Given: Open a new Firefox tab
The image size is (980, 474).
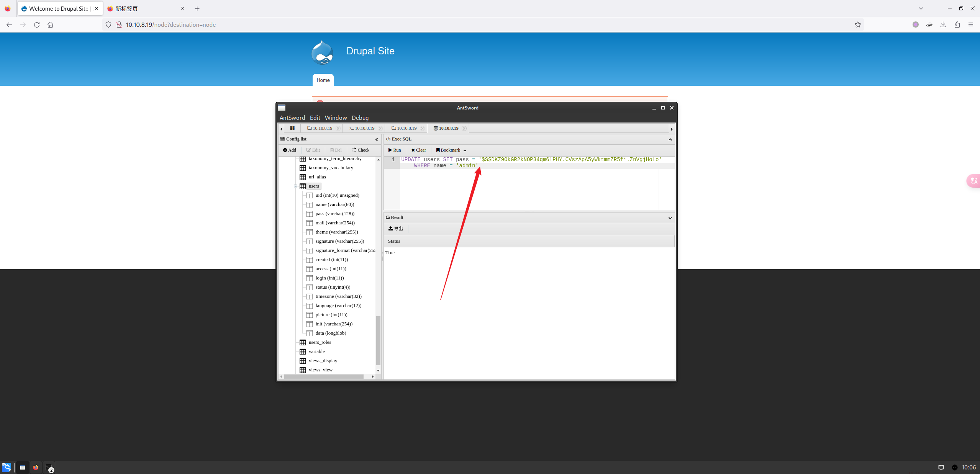Looking at the screenshot, I should click(x=197, y=8).
